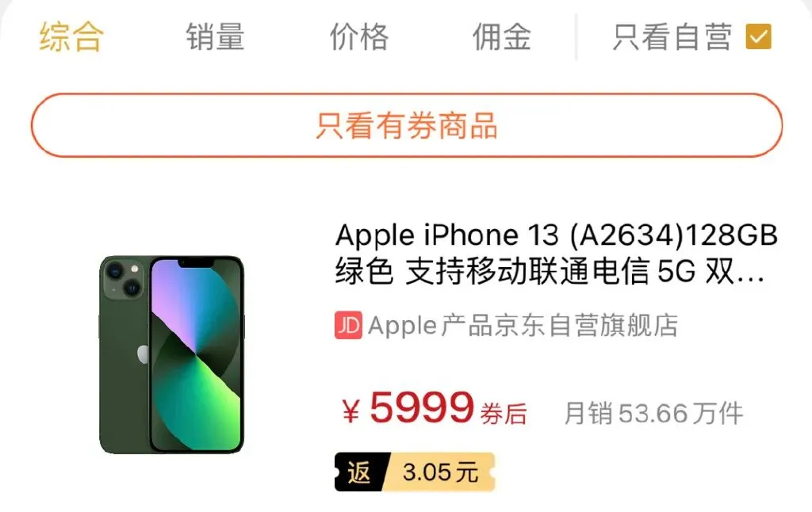
Task: Sort results by 价格
Action: tap(359, 36)
